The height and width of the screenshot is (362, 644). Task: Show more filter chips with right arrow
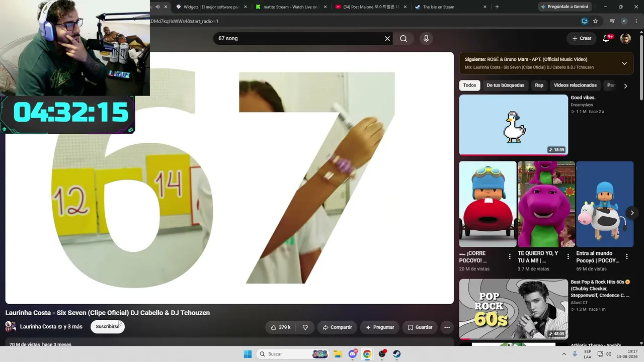tap(625, 86)
